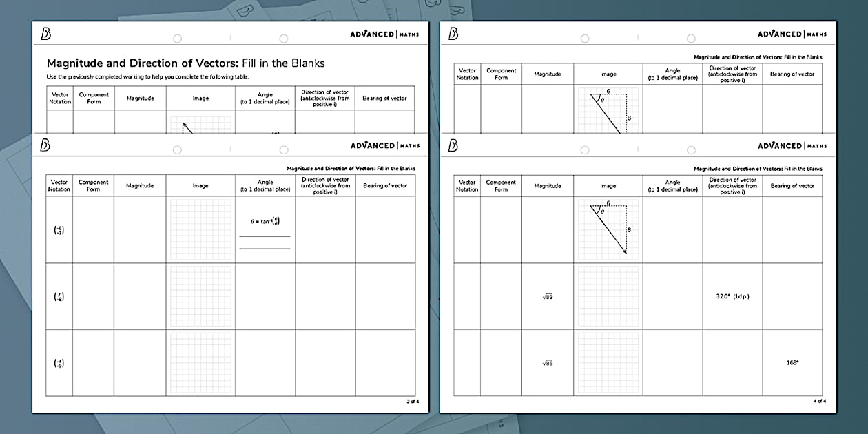Select the √85 magnitude cell
Screen dimensions: 868x434
coord(548,363)
